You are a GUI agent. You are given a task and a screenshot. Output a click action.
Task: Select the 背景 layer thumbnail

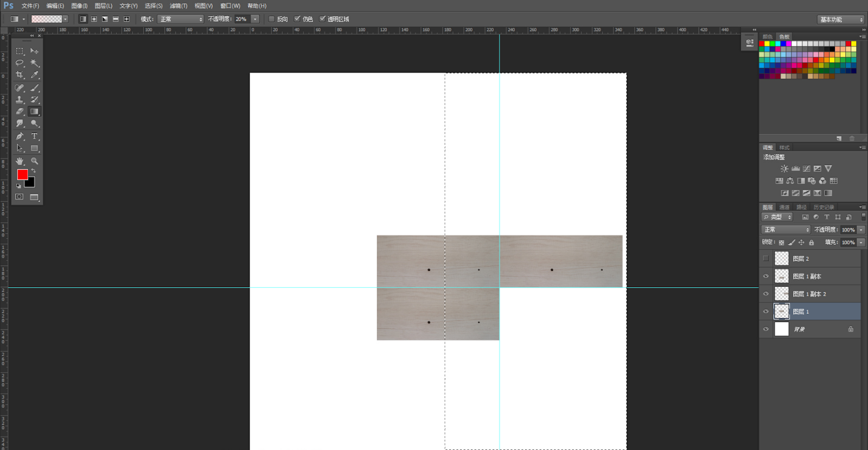click(x=781, y=329)
